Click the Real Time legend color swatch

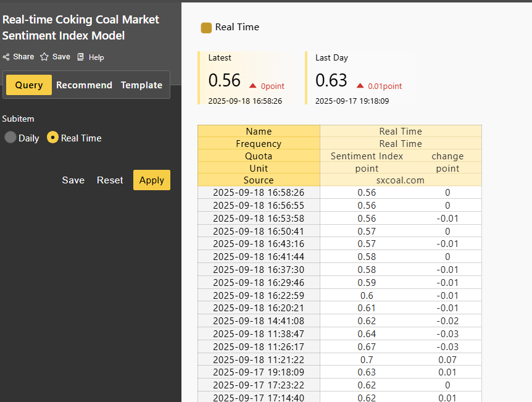(206, 27)
